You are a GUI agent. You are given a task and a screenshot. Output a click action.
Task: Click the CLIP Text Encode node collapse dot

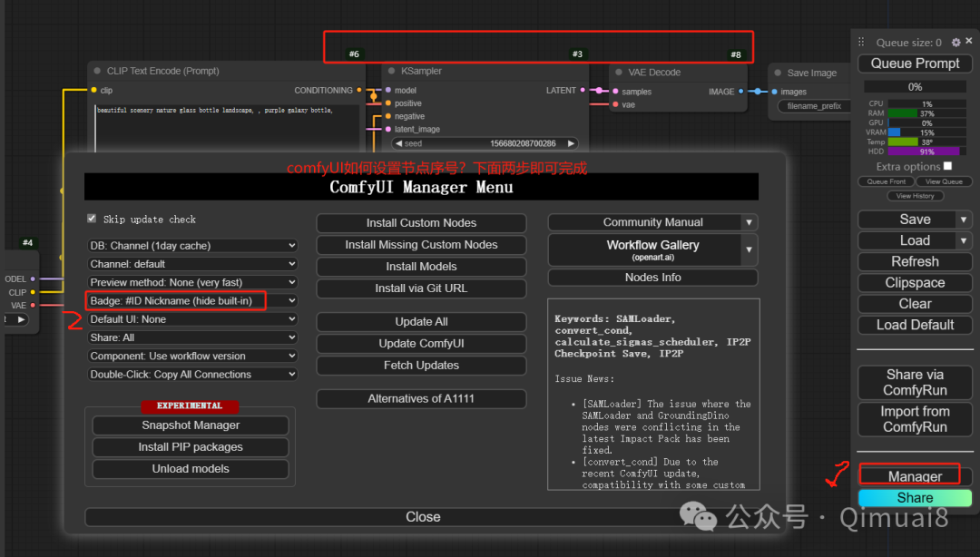tap(97, 71)
